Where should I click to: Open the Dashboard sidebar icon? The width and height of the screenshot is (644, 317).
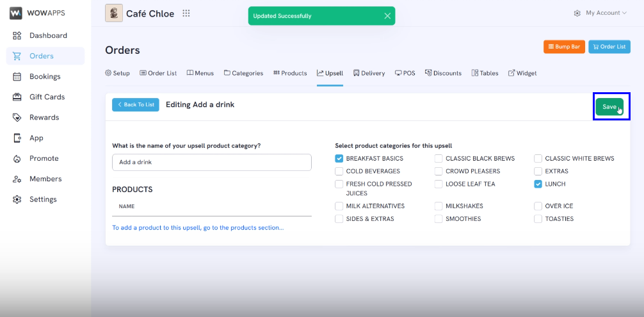tap(17, 36)
